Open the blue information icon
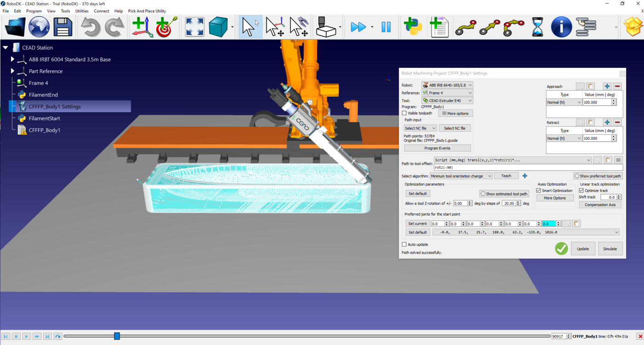 pyautogui.click(x=561, y=27)
